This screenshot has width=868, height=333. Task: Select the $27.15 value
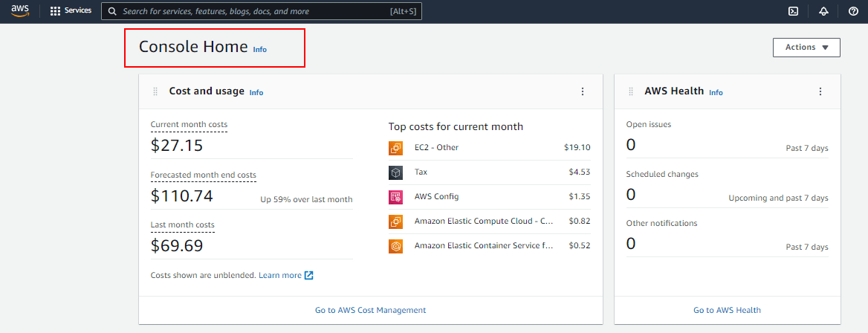point(177,145)
